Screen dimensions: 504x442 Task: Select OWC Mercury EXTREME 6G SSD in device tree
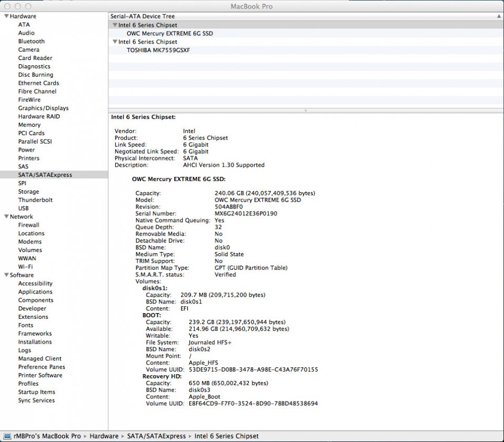pos(170,34)
